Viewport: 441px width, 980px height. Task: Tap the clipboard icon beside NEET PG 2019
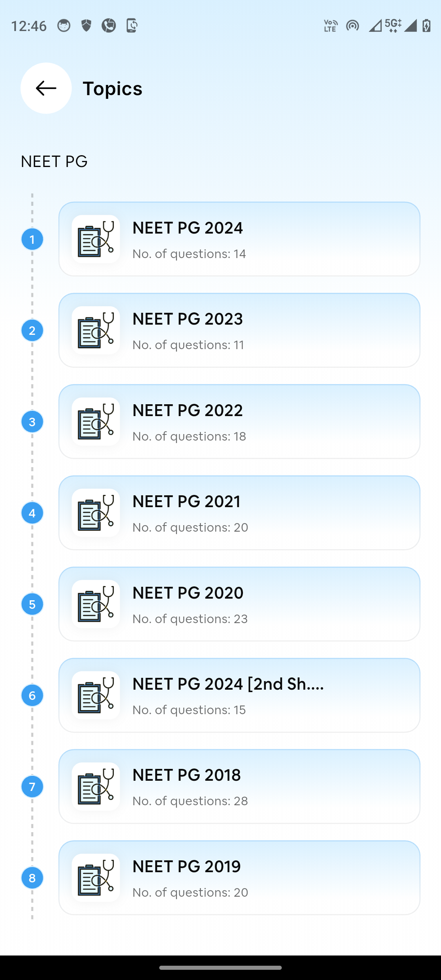click(96, 878)
